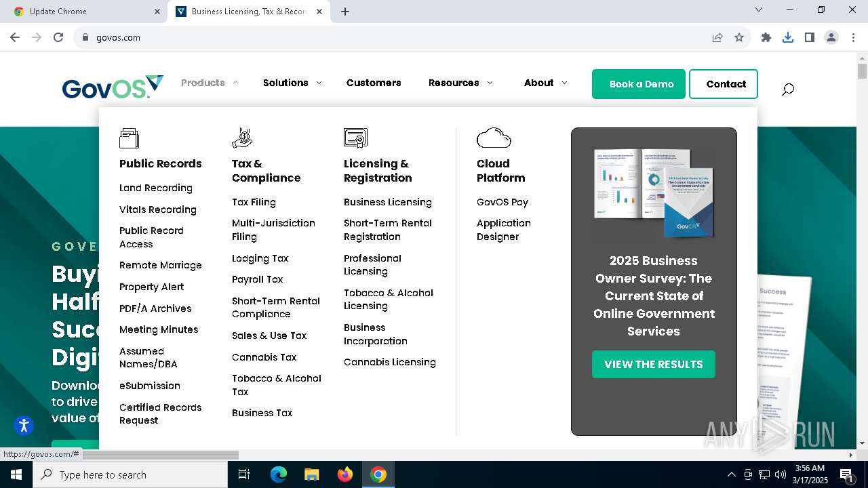The width and height of the screenshot is (868, 488).
Task: Reload the page
Action: click(x=58, y=37)
